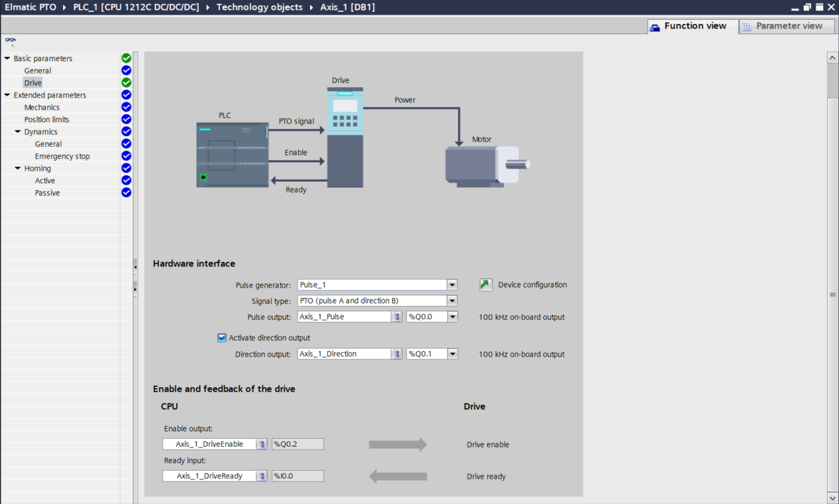Uncheck Activate direction output checkbox
This screenshot has height=504, width=839.
point(222,338)
